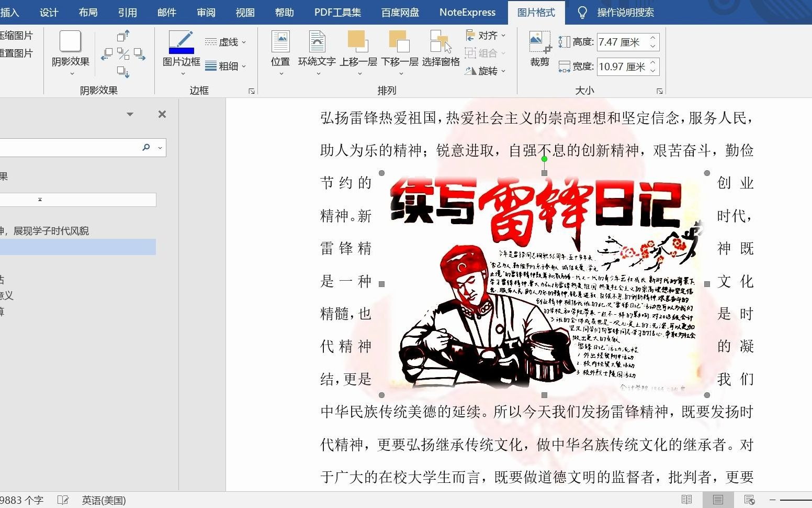
Task: Open the 旋转 rotate dropdown
Action: pos(486,71)
